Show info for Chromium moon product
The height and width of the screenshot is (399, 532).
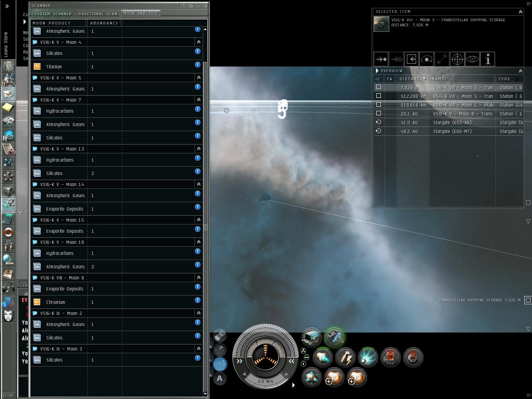(x=198, y=300)
